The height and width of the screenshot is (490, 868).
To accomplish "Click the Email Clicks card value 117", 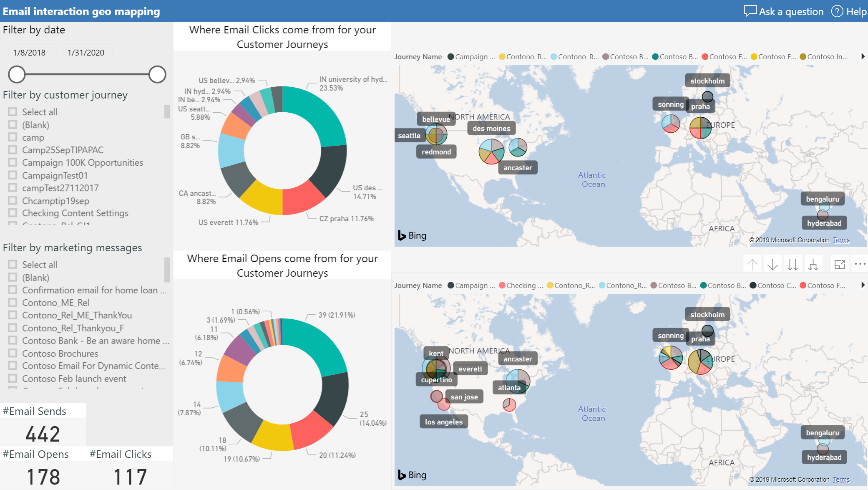I will point(130,477).
